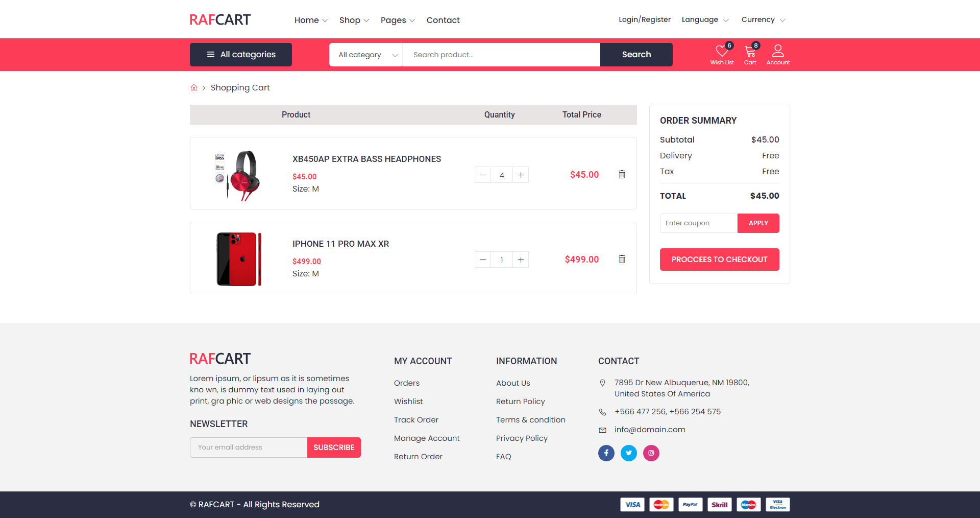Open Terms & condition link
The width and height of the screenshot is (980, 518).
[x=531, y=420]
